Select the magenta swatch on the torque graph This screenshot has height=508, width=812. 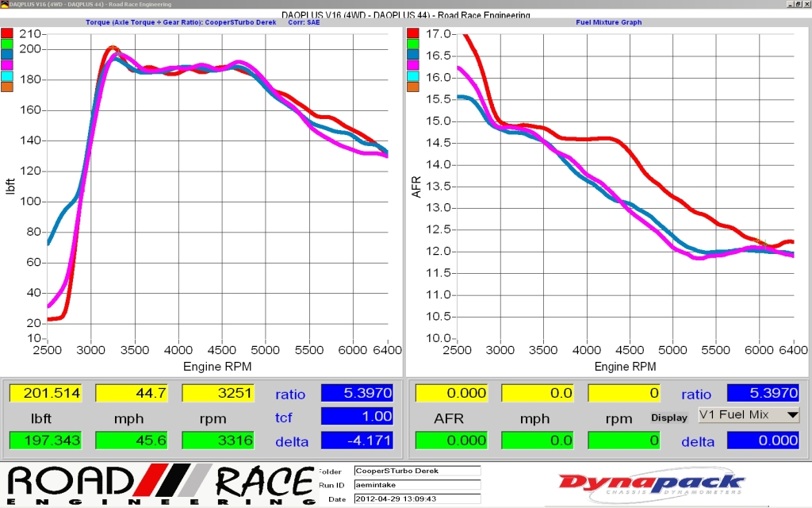(x=7, y=65)
